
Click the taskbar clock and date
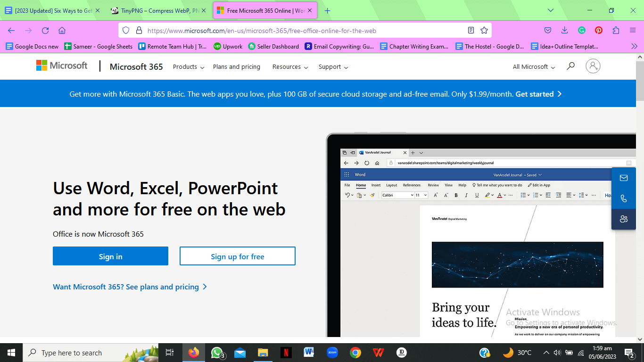(x=602, y=352)
